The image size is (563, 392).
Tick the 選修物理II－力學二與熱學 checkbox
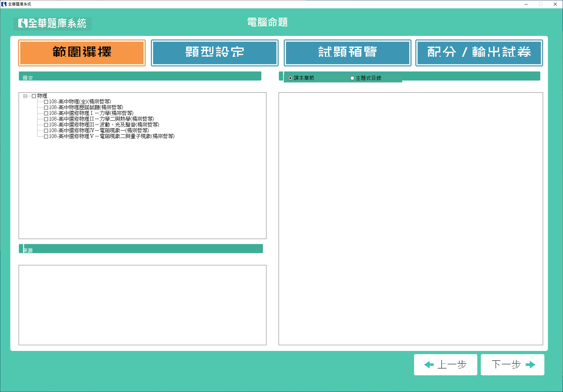pos(46,119)
